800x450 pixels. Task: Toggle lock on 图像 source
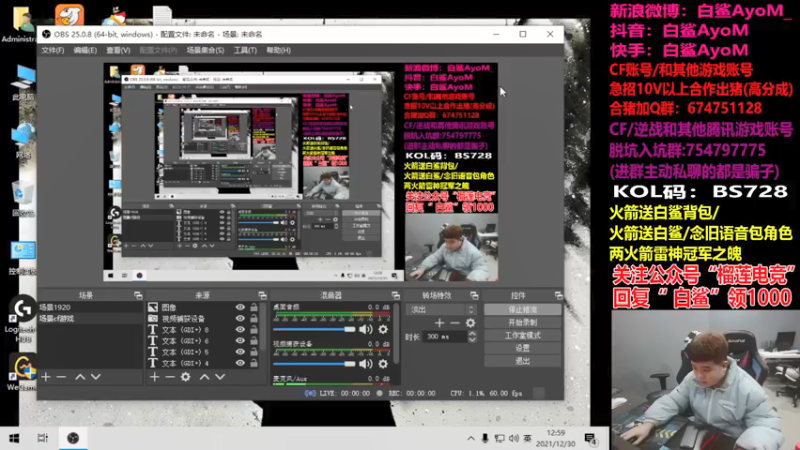[254, 307]
